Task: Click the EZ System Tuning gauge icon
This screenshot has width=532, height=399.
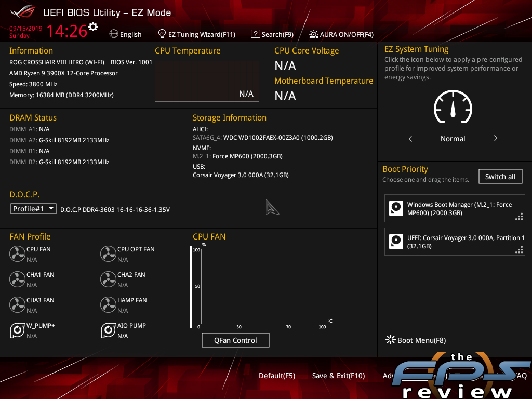Action: point(453,107)
